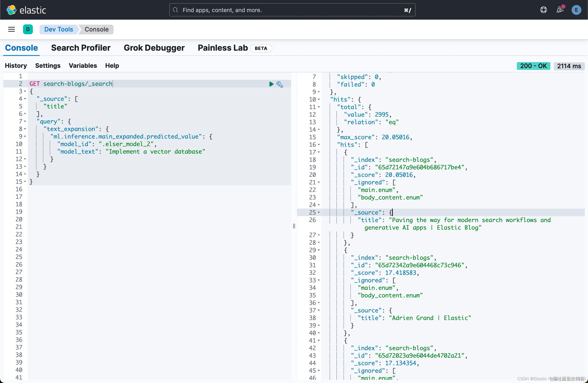Open the console History link

pos(16,66)
